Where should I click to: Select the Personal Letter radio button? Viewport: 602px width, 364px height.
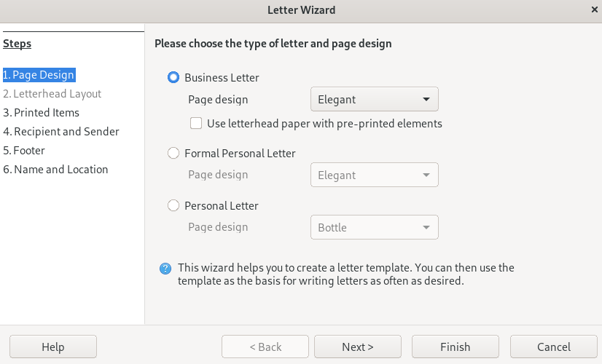click(173, 205)
